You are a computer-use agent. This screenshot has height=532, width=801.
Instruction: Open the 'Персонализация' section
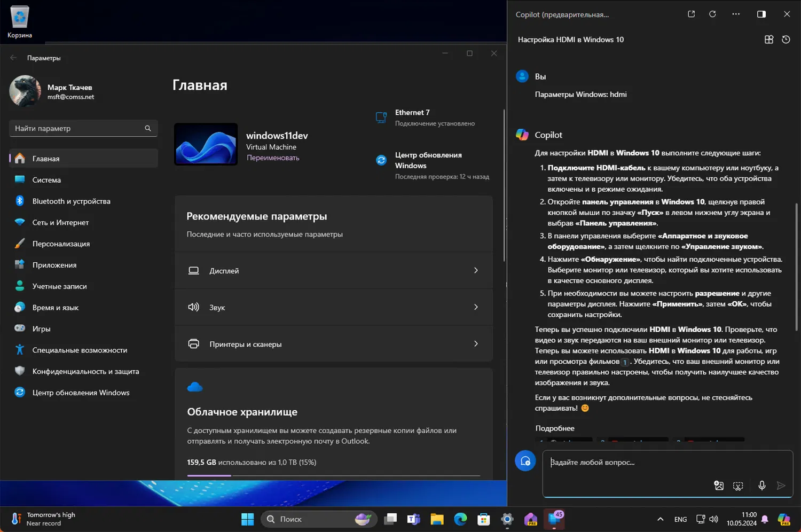coord(83,244)
